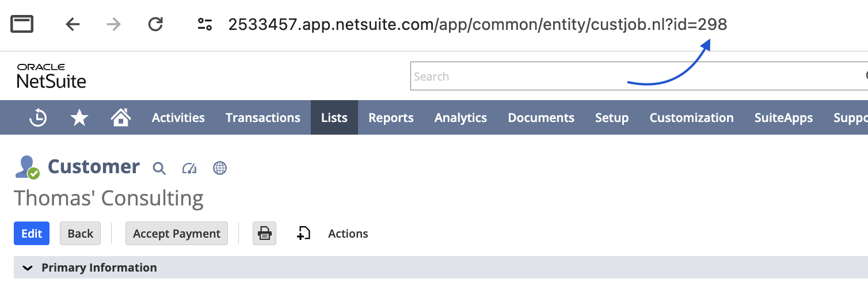Open the Activities menu
The height and width of the screenshot is (290, 868).
pos(178,117)
